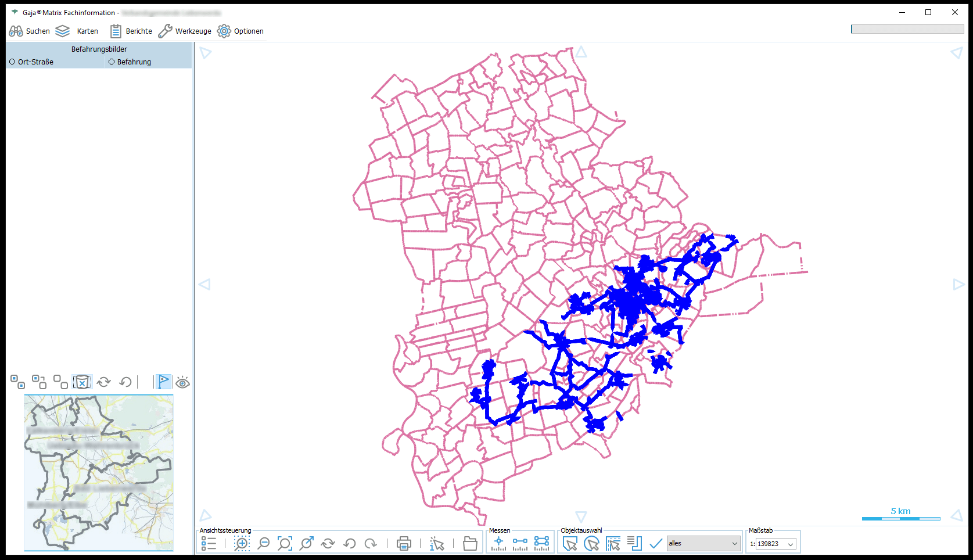This screenshot has height=560, width=973.
Task: Toggle the eye visibility icon
Action: (x=183, y=382)
